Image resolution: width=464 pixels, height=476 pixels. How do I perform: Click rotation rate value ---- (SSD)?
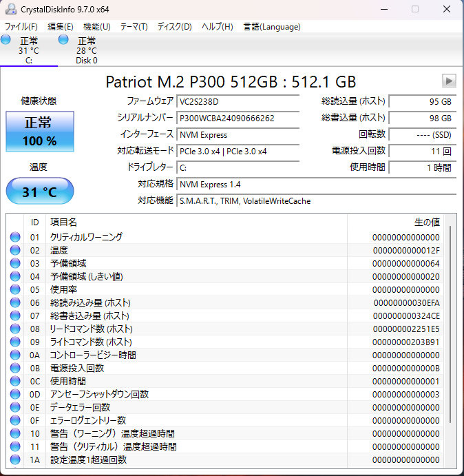[423, 134]
